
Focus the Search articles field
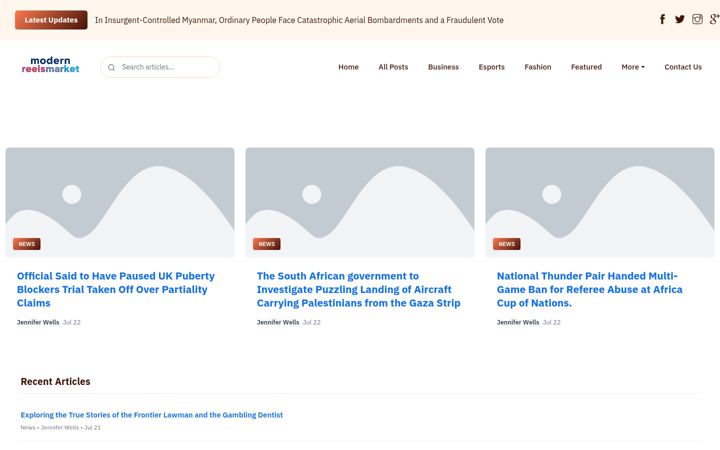(x=160, y=67)
